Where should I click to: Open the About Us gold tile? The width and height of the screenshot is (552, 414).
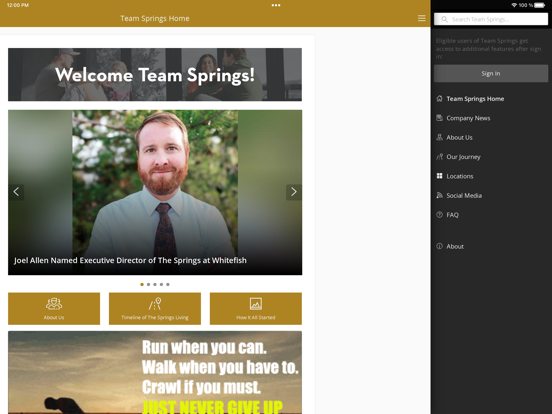(54, 308)
